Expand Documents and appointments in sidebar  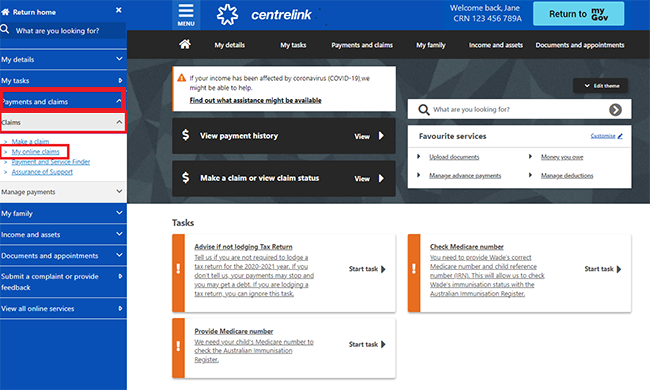pyautogui.click(x=63, y=255)
